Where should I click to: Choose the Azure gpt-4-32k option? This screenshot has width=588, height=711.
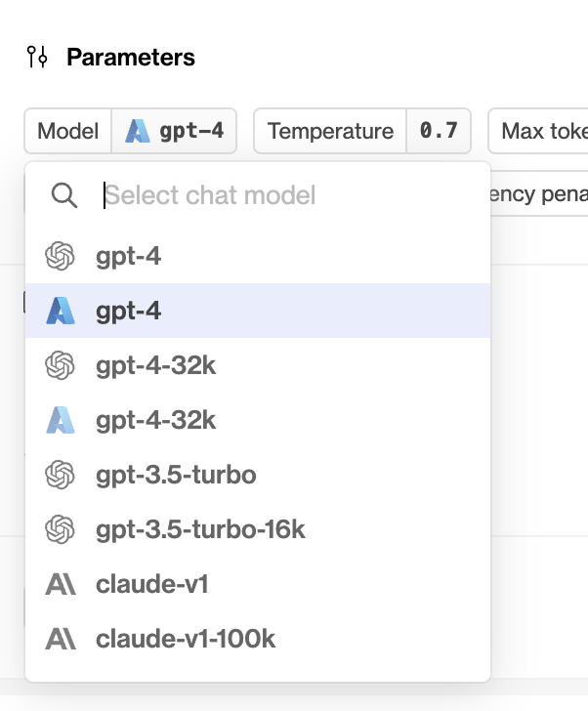click(x=258, y=420)
